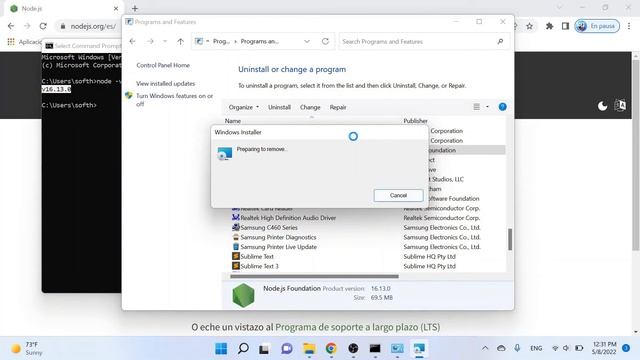Click the Sublime Text 3 program icon
Screen dimensions: 640x360
pyautogui.click(x=236, y=266)
